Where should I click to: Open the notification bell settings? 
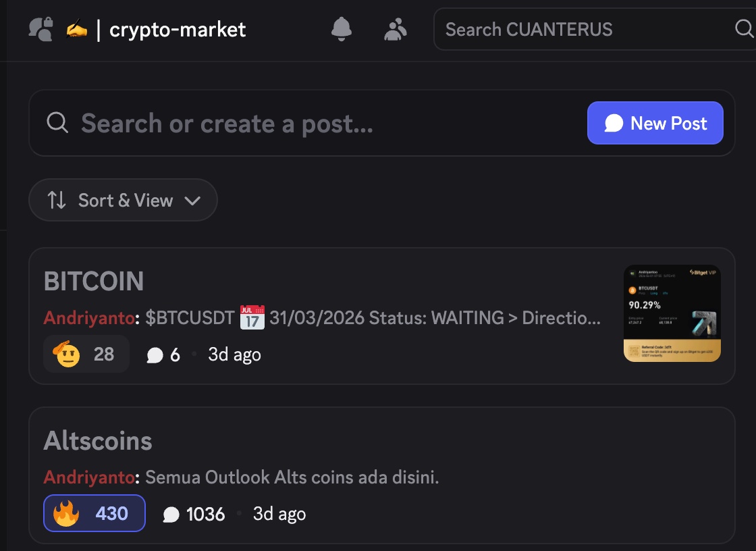pos(342,29)
